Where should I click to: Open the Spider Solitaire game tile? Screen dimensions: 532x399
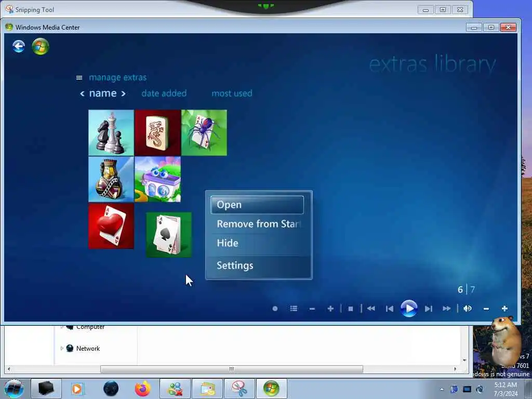click(x=204, y=132)
